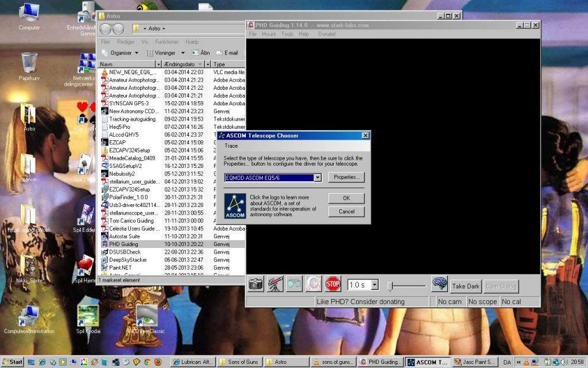Select the PHD Guiding file row

(172, 244)
